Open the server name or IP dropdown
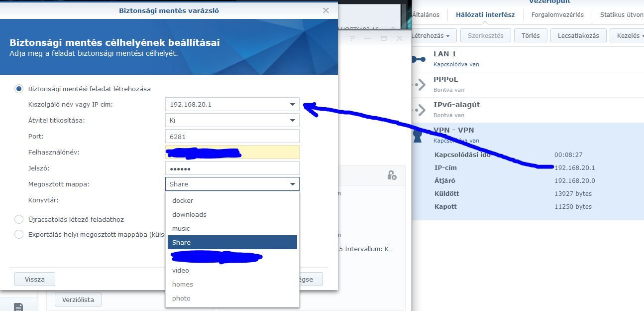This screenshot has height=311, width=644. 293,105
